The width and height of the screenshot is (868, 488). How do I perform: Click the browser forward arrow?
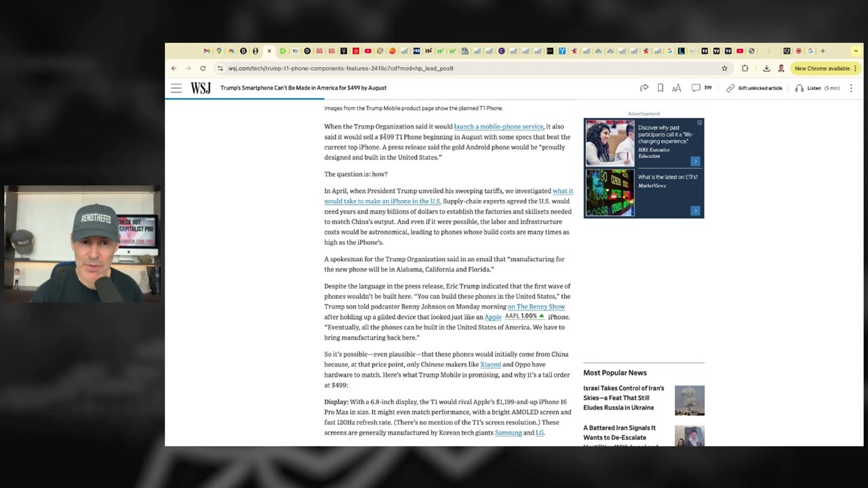[x=188, y=68]
